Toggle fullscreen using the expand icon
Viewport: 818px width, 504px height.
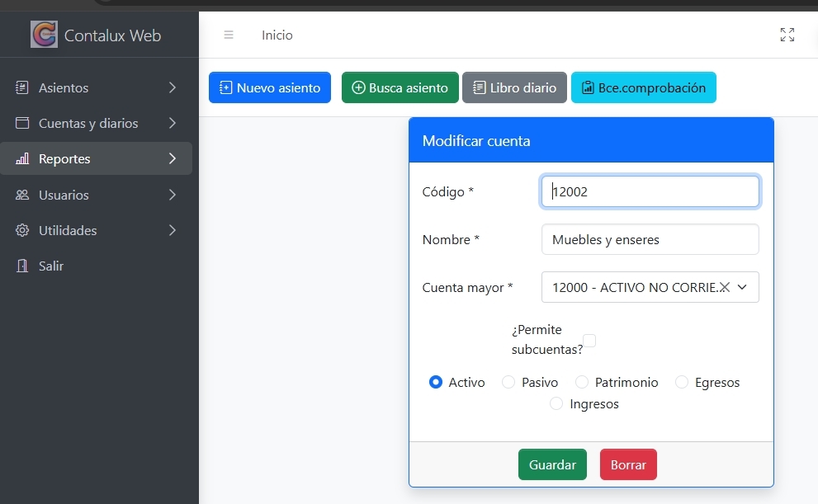(x=787, y=35)
